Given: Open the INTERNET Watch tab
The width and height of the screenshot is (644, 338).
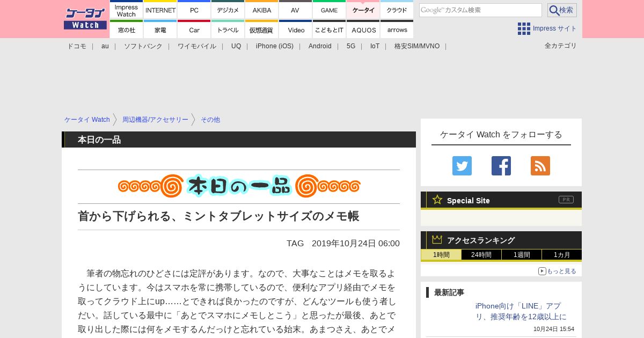Looking at the screenshot, I should click(x=160, y=10).
